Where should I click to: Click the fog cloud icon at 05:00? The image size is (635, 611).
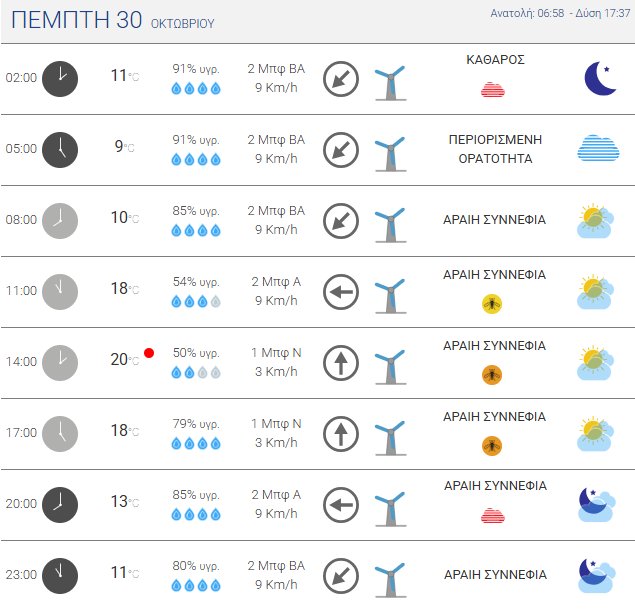tap(605, 148)
